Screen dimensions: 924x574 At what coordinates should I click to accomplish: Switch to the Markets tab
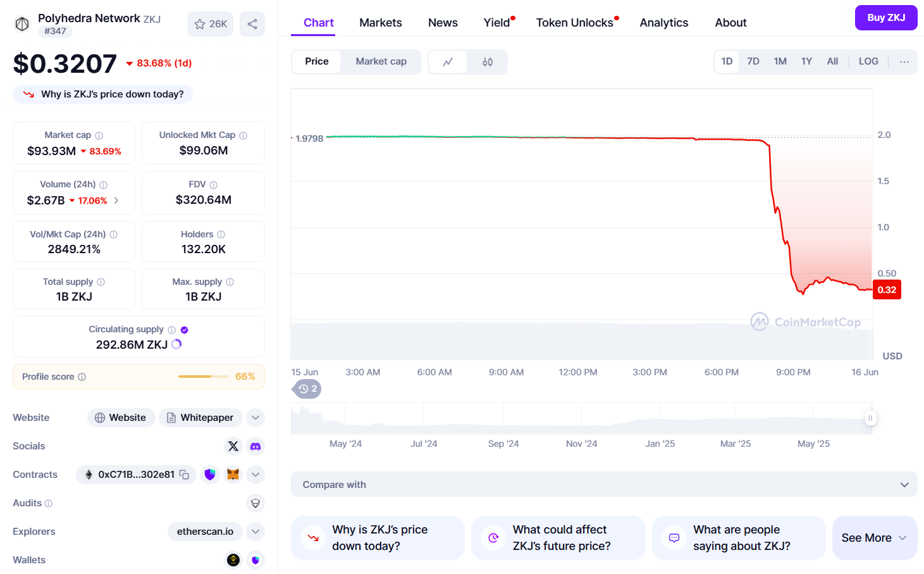(x=380, y=22)
